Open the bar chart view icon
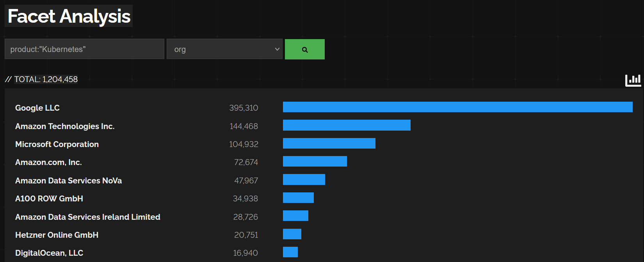Screen dimensions: 644x262 633,80
